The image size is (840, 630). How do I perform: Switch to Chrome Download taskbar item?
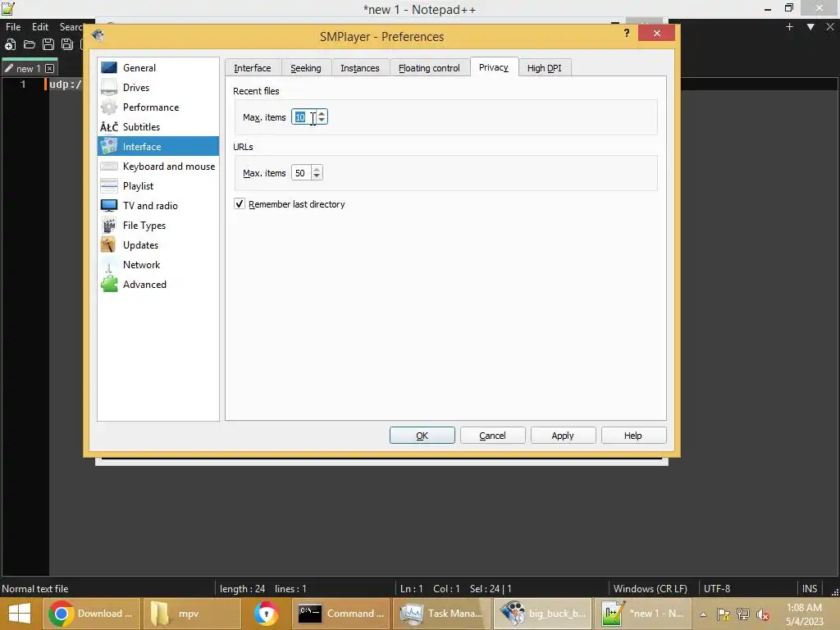92,614
